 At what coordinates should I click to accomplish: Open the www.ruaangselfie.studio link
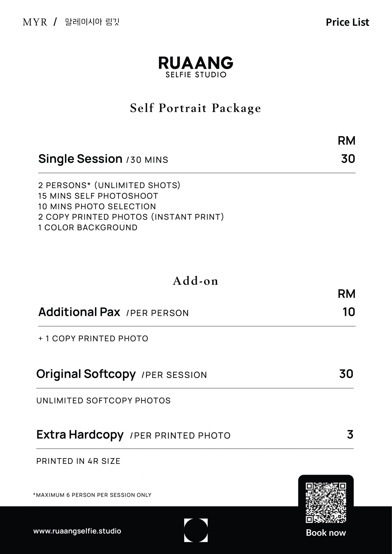coord(77,531)
